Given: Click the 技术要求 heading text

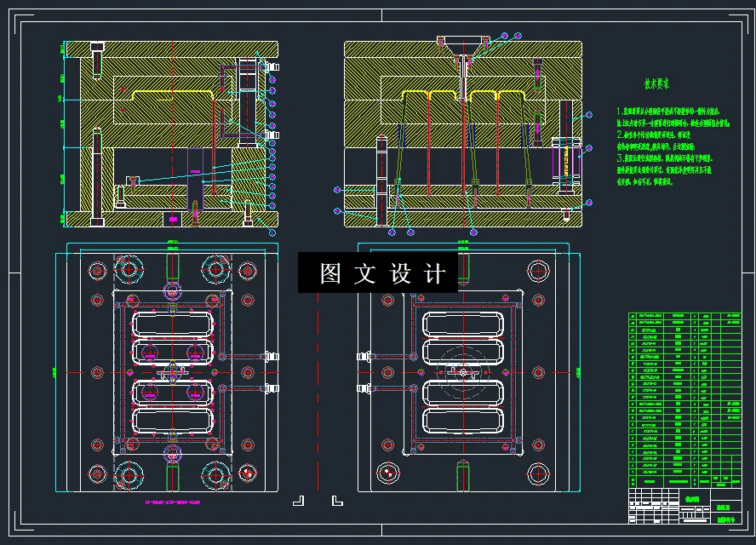Looking at the screenshot, I should tap(656, 84).
